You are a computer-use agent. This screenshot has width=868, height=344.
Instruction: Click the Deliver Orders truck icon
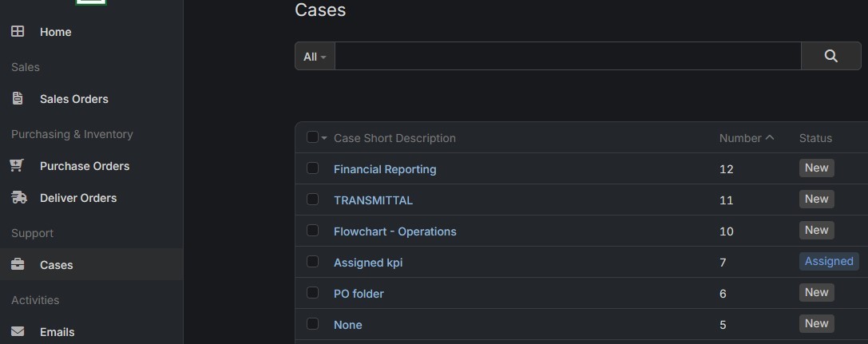pos(19,197)
